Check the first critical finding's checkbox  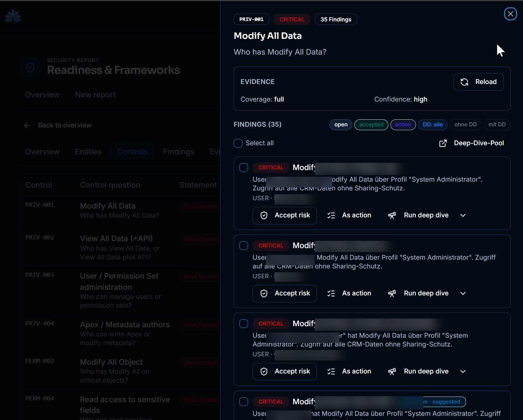pos(243,167)
